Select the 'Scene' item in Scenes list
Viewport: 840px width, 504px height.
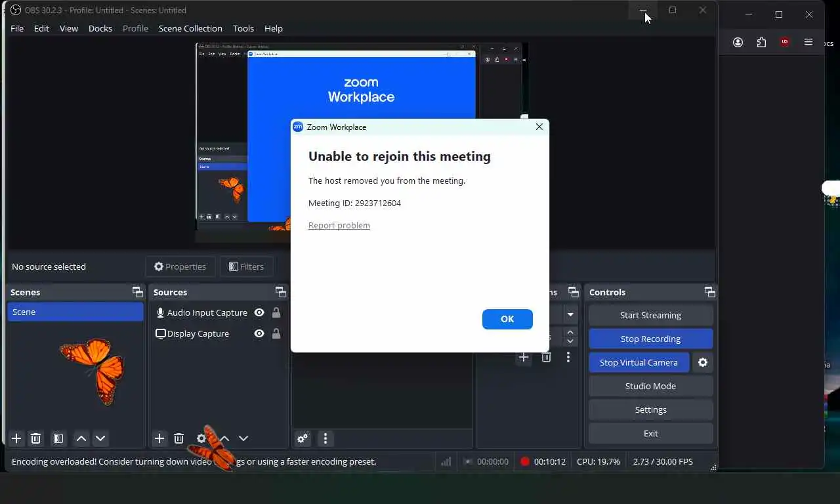click(x=75, y=312)
